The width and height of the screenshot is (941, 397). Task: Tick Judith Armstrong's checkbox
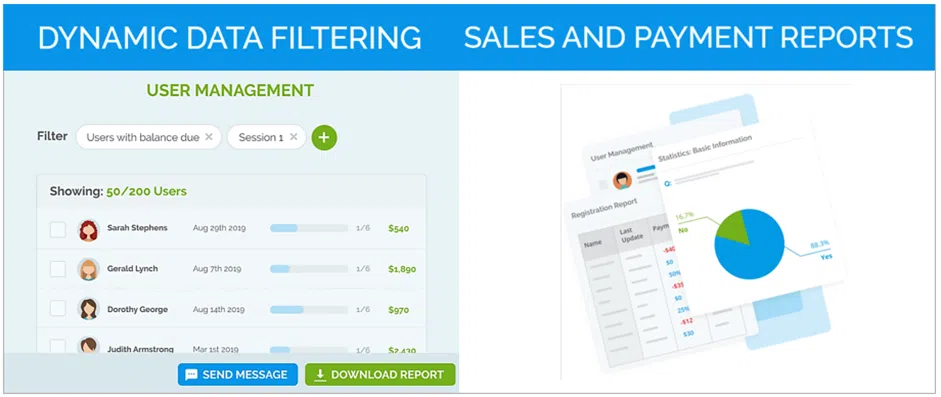click(x=58, y=347)
